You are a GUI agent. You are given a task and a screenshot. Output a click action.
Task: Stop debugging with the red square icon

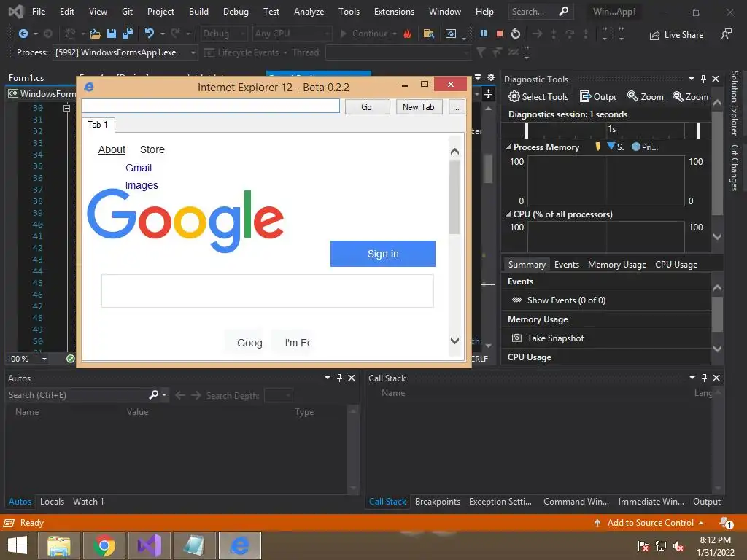(x=500, y=34)
